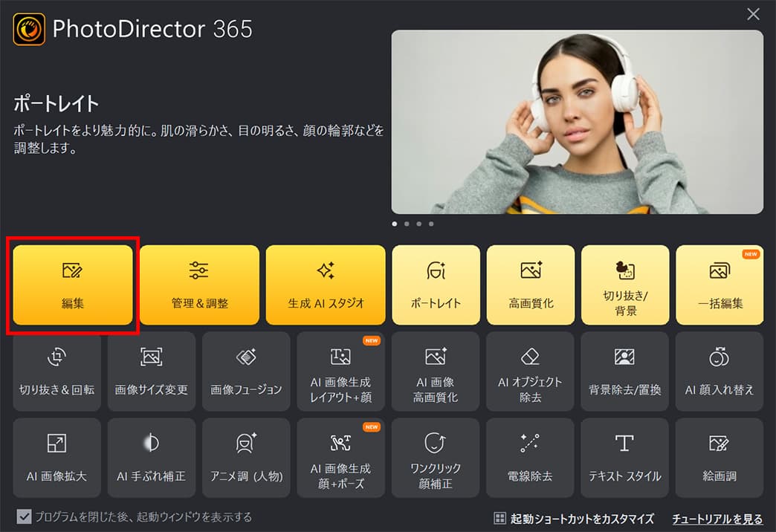
Task: Open the ポートレイト tool
Action: pyautogui.click(x=436, y=285)
